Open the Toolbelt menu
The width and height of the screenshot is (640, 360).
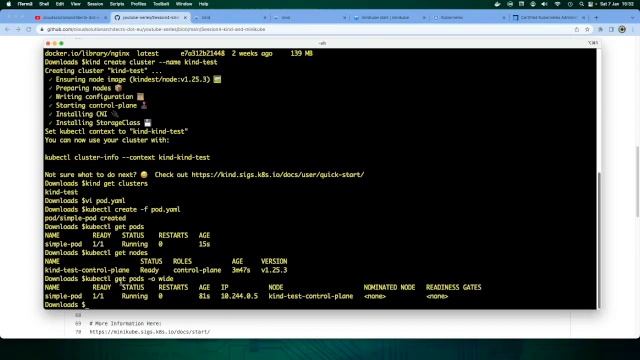161,4
